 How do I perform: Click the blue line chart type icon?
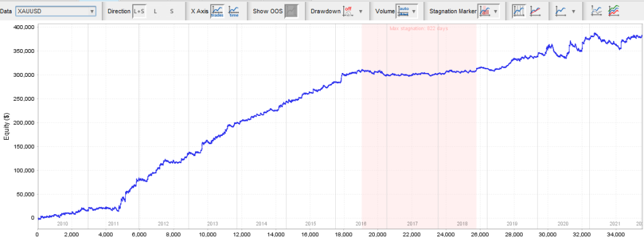[x=560, y=11]
